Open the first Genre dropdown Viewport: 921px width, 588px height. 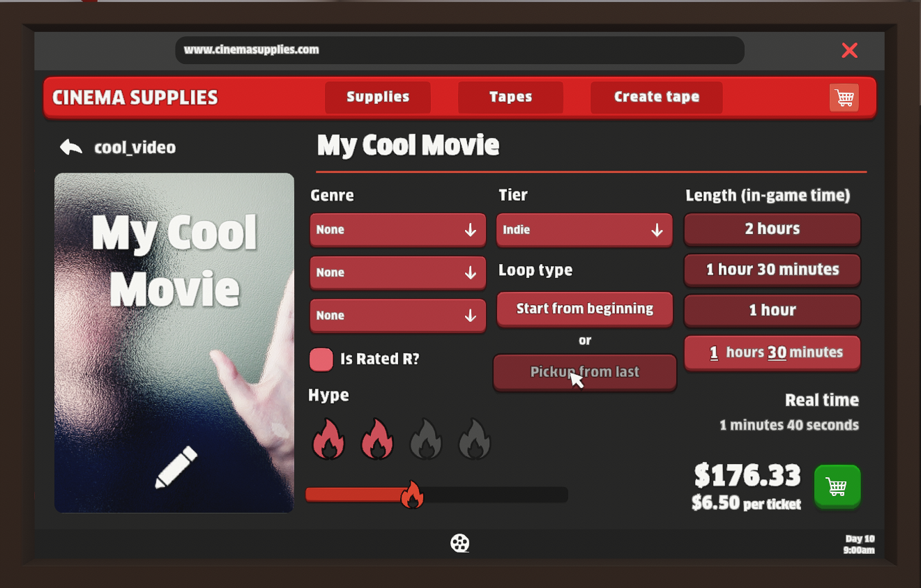coord(397,229)
